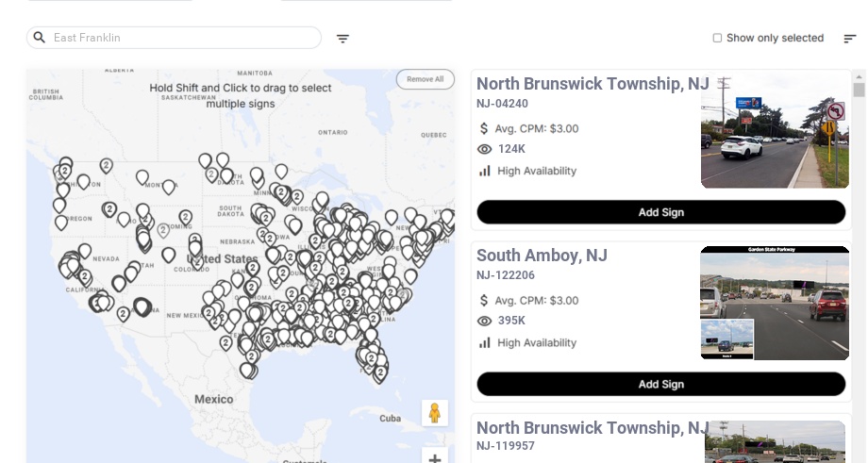Open the sort icon at top right

[849, 39]
